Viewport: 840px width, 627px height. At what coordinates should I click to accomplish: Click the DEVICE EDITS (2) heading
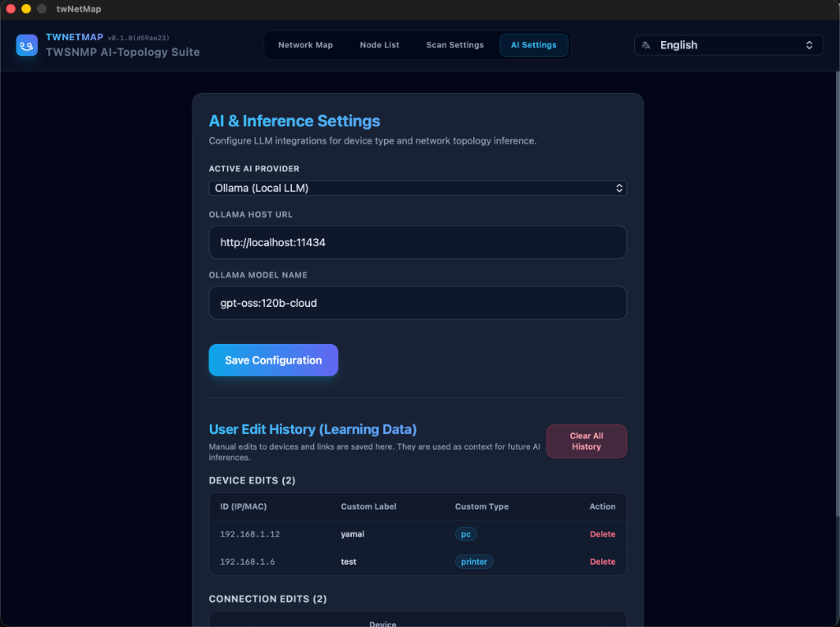coord(252,480)
